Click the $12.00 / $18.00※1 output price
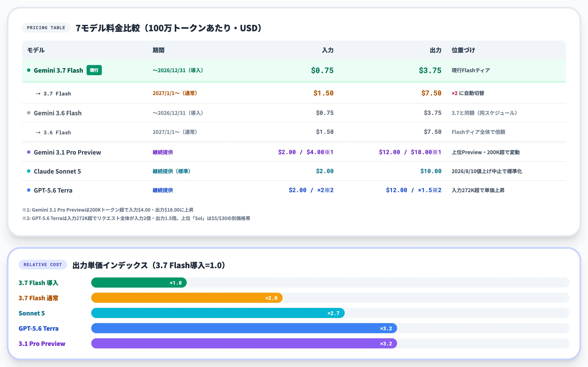Screen dimensions: 588x367 [410, 152]
